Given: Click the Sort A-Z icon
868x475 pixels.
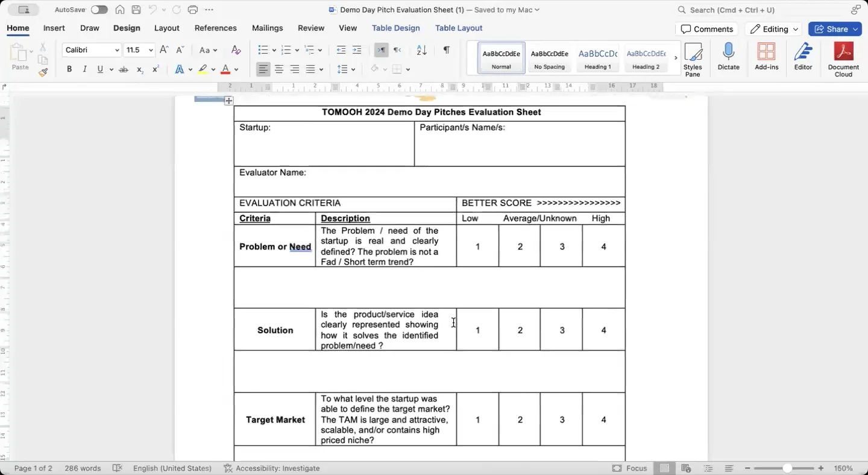Looking at the screenshot, I should pyautogui.click(x=421, y=50).
